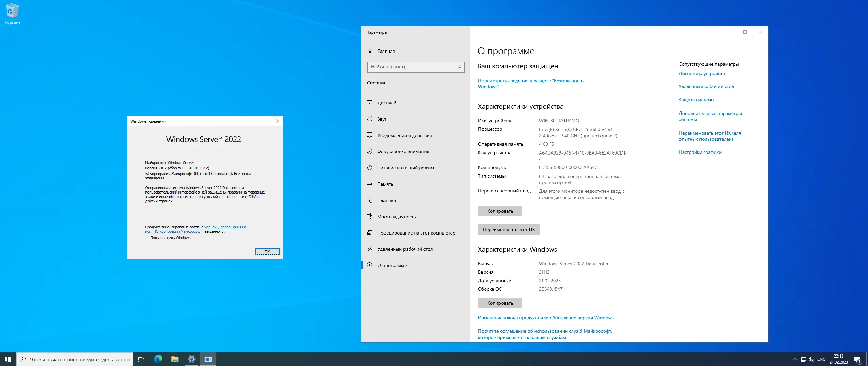
Task: Open Microsoft Edge from the taskbar
Action: click(x=158, y=359)
